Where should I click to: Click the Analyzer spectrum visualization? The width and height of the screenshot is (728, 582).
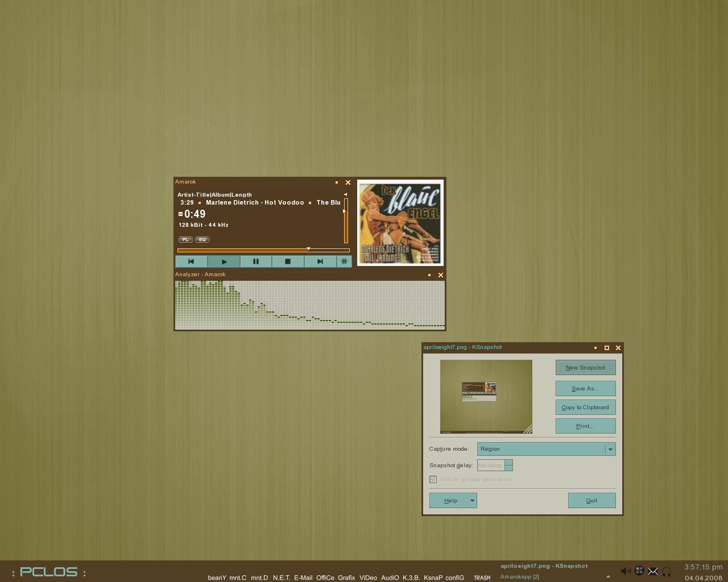(310, 305)
